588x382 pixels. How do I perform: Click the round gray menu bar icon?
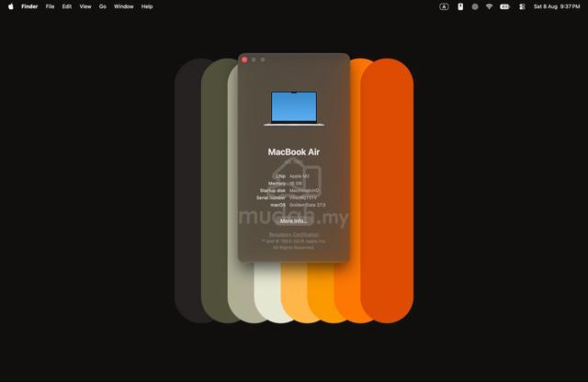pos(475,6)
